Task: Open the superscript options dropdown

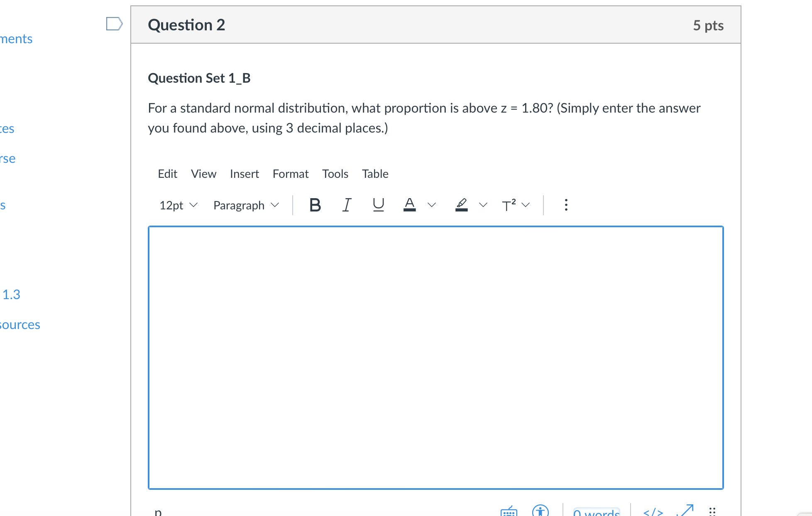Action: pos(526,204)
